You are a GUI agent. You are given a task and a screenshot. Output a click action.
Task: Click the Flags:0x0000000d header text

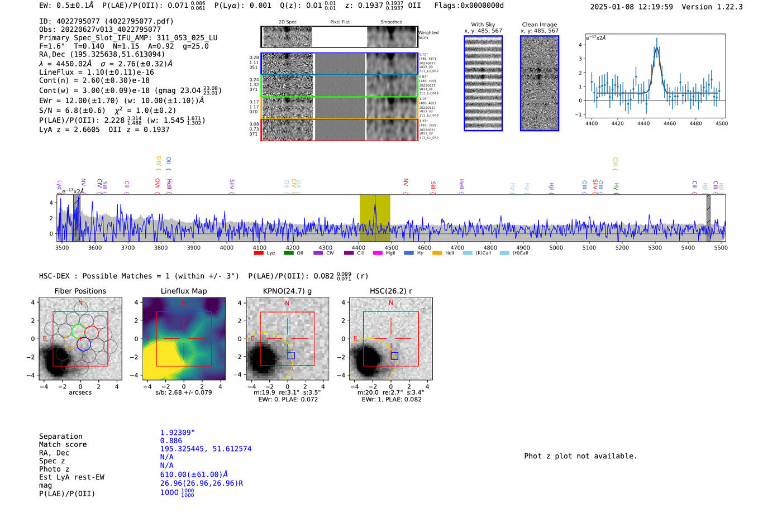[x=469, y=6]
